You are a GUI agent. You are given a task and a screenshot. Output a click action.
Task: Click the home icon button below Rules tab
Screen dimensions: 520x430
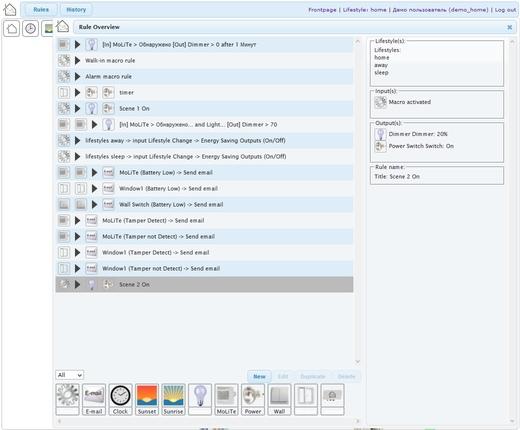click(x=12, y=28)
